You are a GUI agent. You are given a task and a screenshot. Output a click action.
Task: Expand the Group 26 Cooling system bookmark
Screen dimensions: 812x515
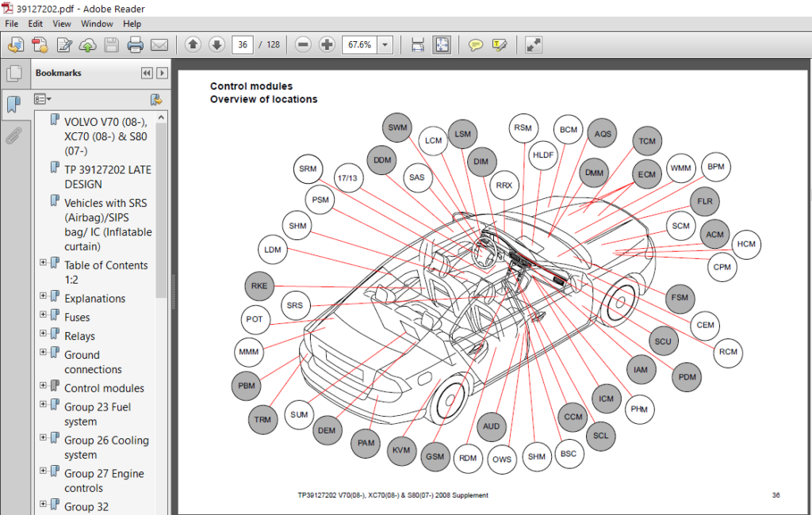point(44,437)
